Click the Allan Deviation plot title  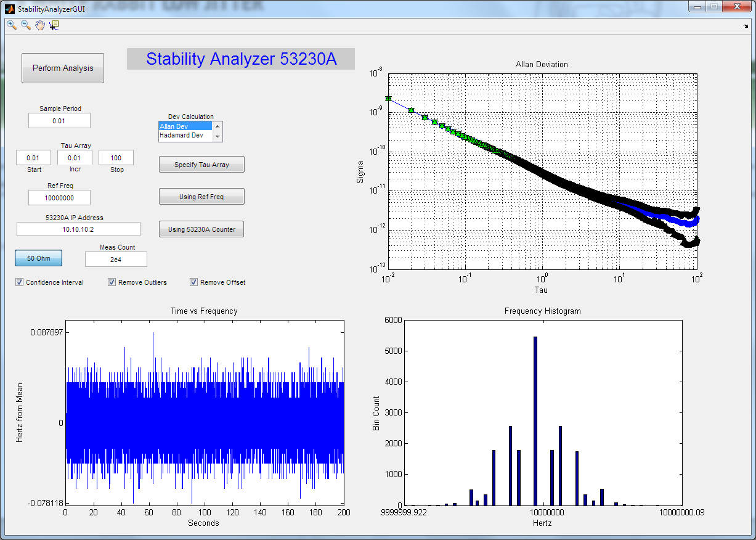tap(542, 65)
